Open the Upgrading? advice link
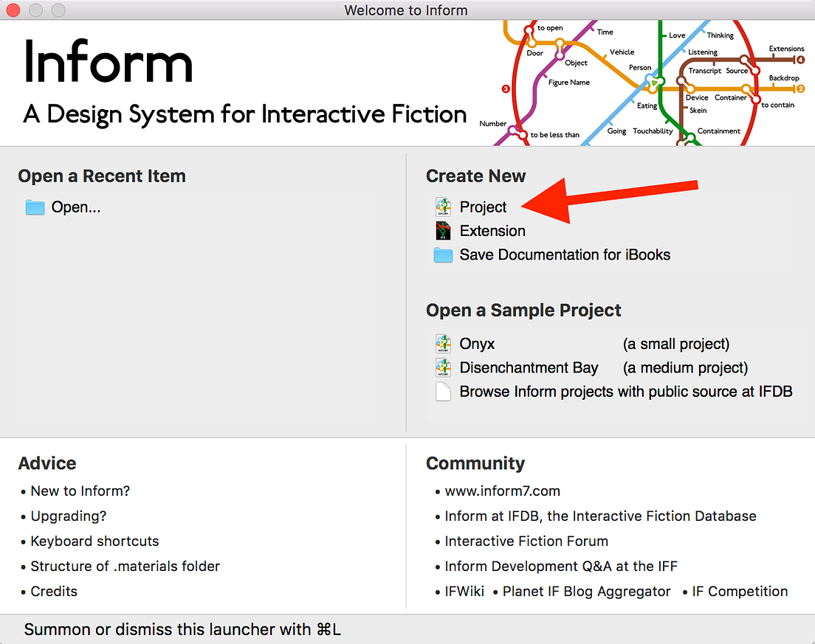 pyautogui.click(x=68, y=516)
